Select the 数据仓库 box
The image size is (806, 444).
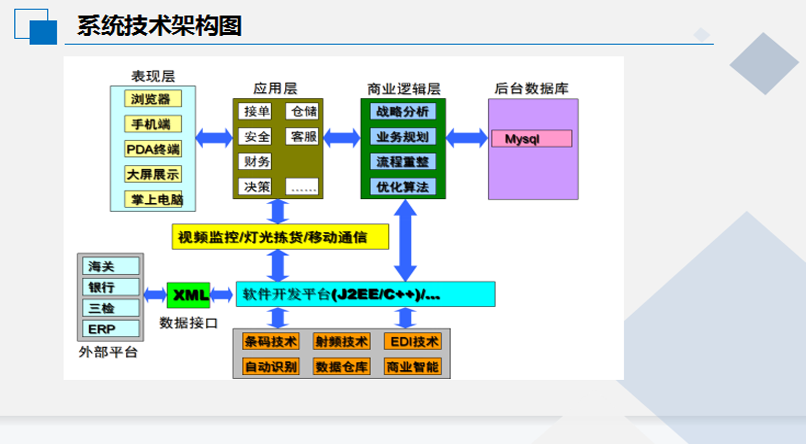(341, 367)
